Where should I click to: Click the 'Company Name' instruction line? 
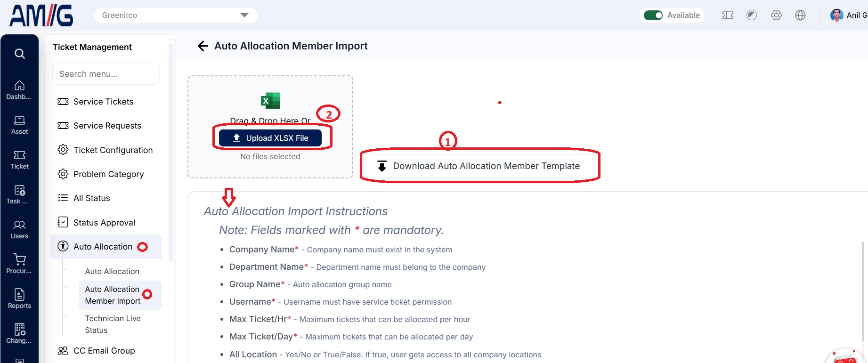pos(341,250)
